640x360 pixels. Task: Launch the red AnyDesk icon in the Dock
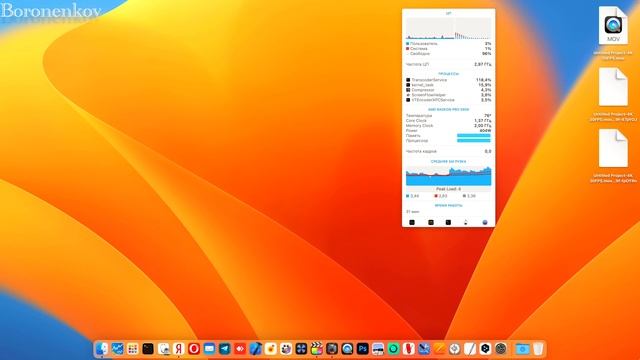[240, 349]
